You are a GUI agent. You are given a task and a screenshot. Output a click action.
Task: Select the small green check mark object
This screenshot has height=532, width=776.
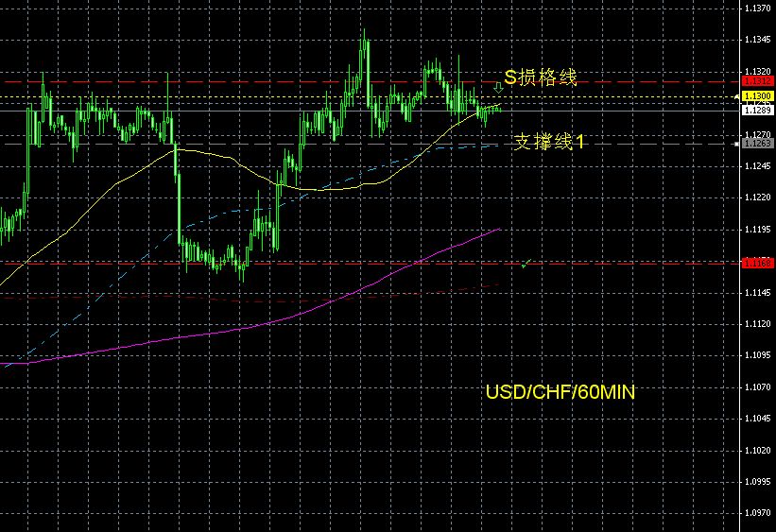pyautogui.click(x=526, y=264)
